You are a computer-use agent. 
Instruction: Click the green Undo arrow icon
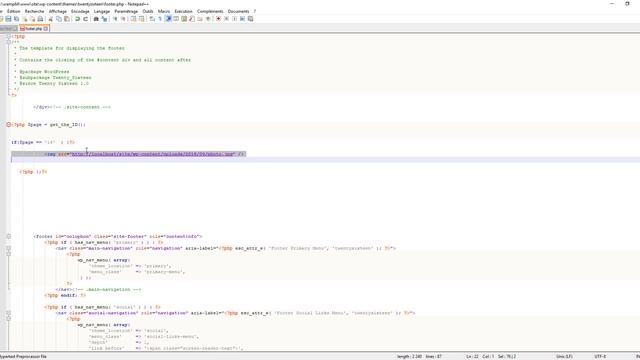[77, 19]
